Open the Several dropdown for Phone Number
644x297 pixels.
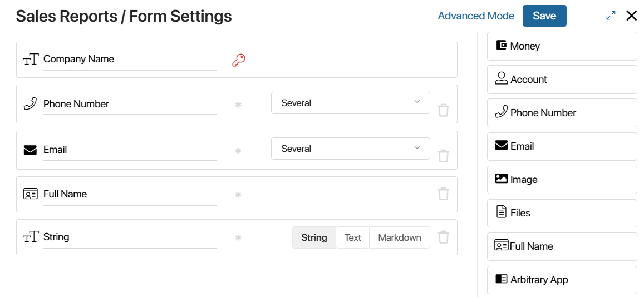(350, 103)
